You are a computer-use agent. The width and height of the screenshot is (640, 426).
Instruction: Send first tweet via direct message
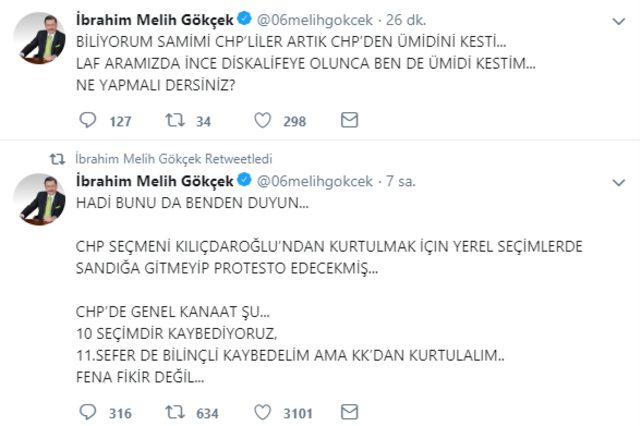349,120
